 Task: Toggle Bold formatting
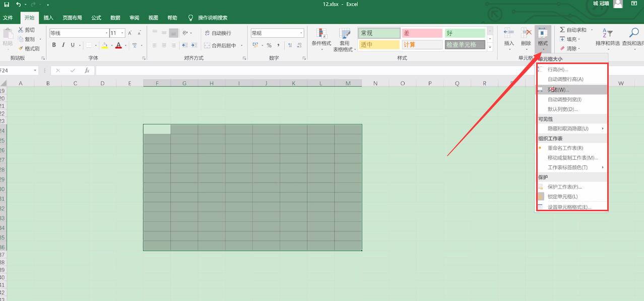pos(54,45)
